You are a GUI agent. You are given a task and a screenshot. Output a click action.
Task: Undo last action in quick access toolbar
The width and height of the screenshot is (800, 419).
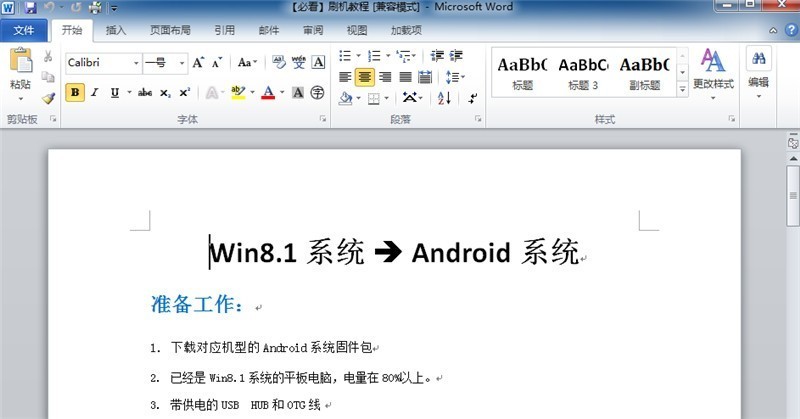49,7
